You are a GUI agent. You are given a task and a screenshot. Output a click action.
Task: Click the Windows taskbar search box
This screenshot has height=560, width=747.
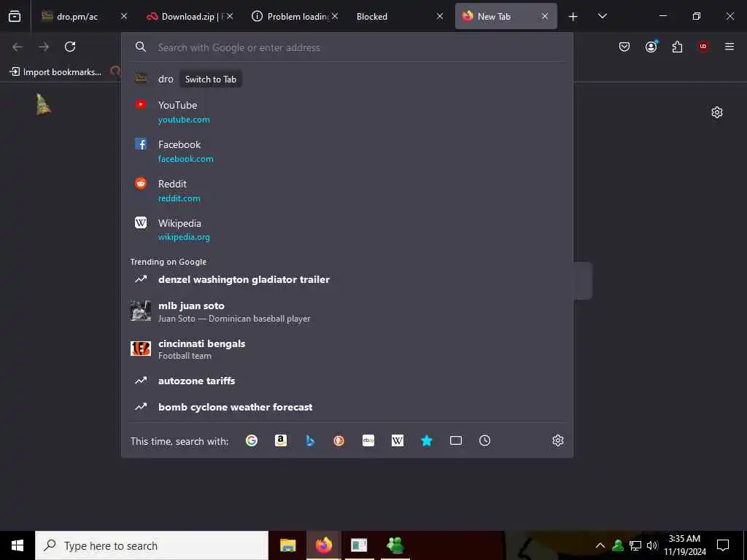pos(152,545)
